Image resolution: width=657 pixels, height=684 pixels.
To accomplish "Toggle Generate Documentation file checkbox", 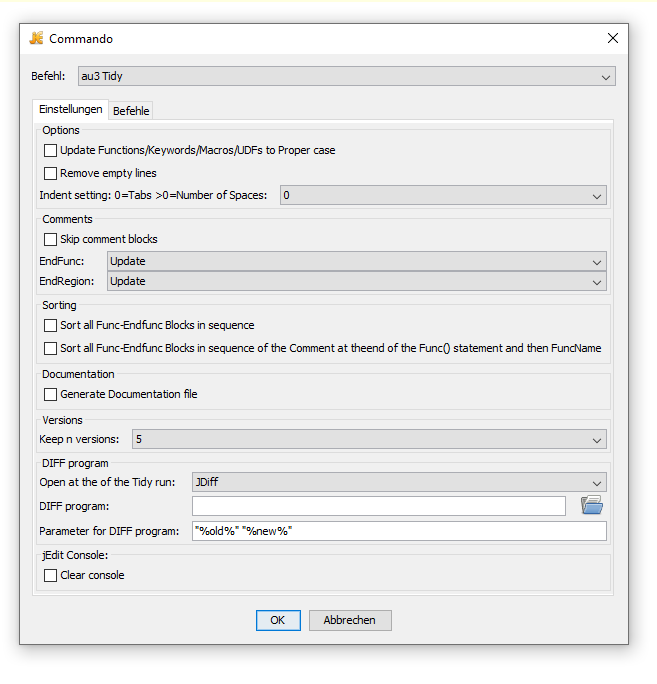I will pos(51,395).
